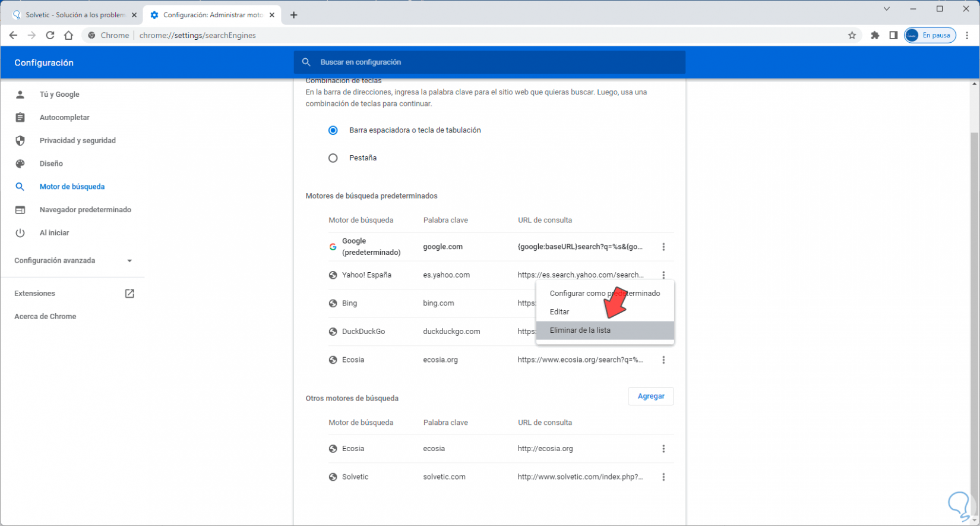This screenshot has height=526, width=980.
Task: Click the es.yahoo.com keyword
Action: coord(447,275)
